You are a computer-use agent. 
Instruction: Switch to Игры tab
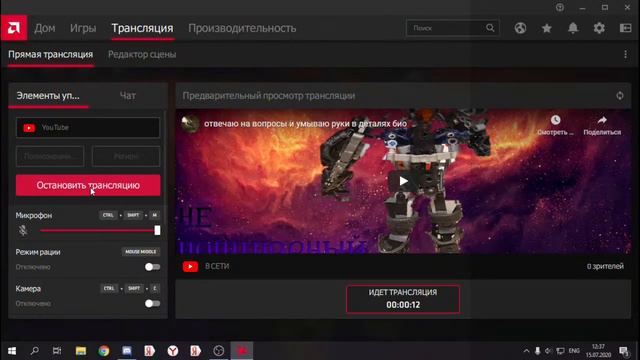click(83, 28)
